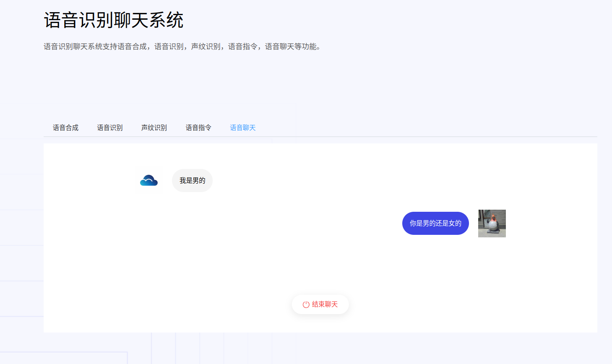
Task: Click the active 语音聊天 tab
Action: click(242, 127)
